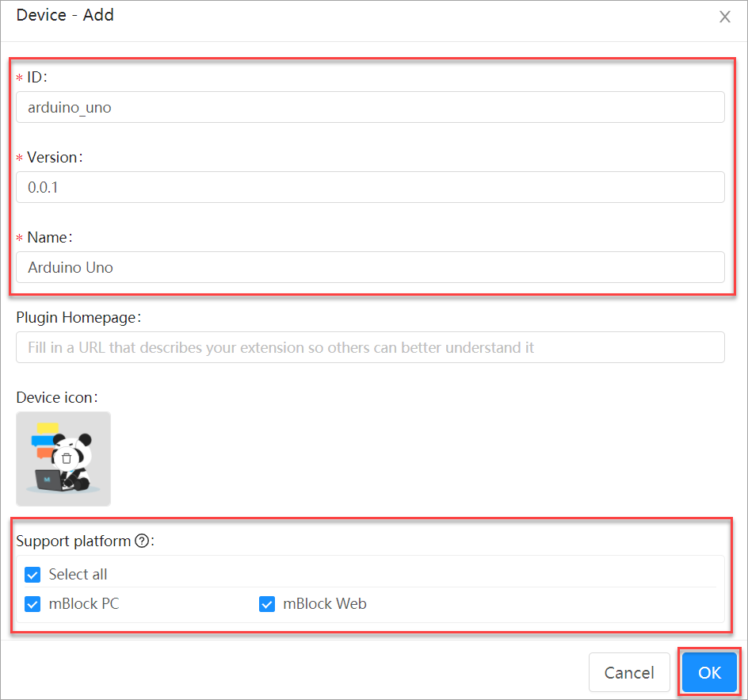
Task: Click the panda's laptop in icon preview
Action: click(x=49, y=480)
